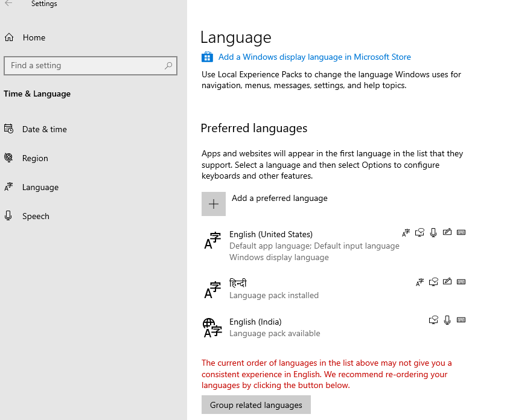
Task: Click the display language icon for English (United States)
Action: point(406,232)
